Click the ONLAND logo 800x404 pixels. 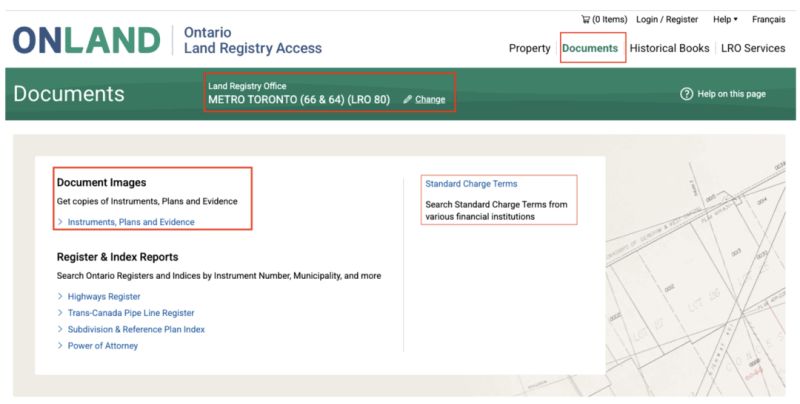pyautogui.click(x=86, y=40)
